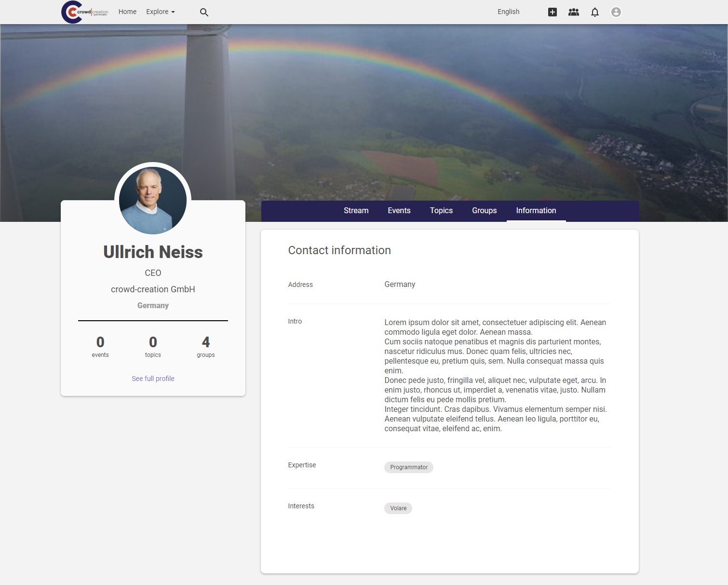This screenshot has width=728, height=585.
Task: Click the See full profile link
Action: pyautogui.click(x=153, y=379)
